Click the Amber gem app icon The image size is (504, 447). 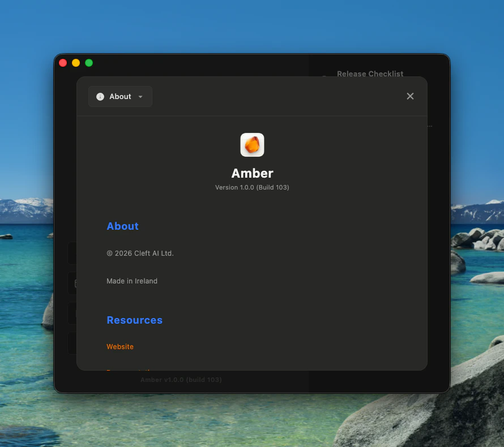tap(252, 144)
